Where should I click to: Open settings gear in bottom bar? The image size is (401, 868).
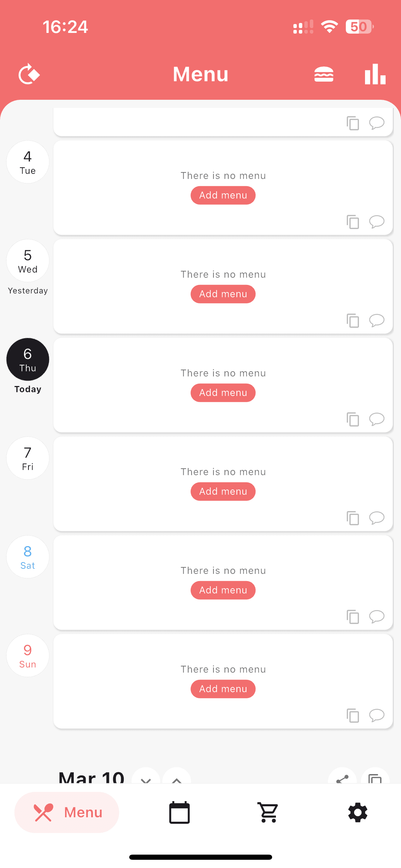point(357,812)
